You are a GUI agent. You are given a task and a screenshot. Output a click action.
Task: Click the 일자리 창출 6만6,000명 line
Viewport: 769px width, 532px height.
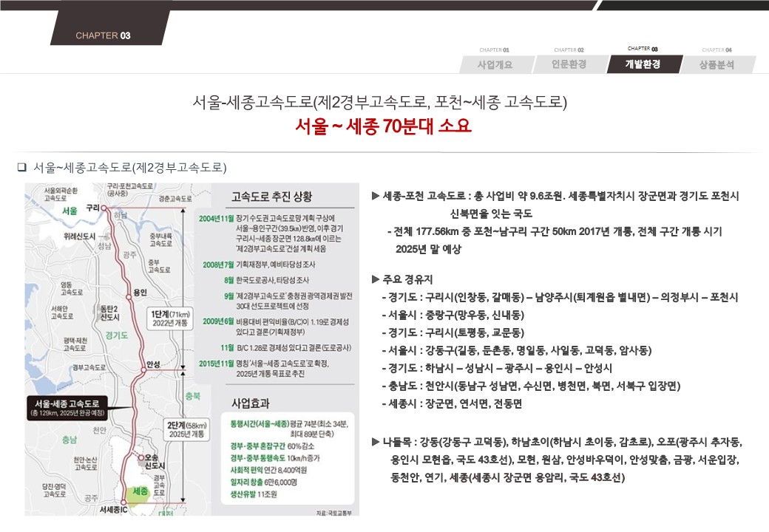(x=264, y=482)
